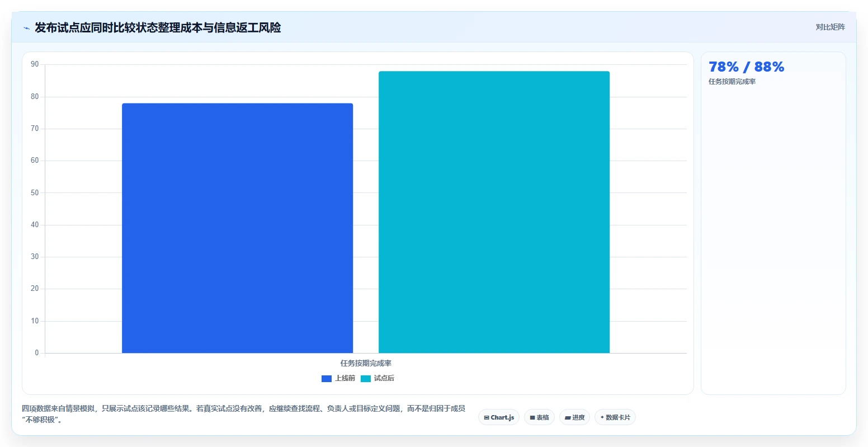Click the 任务按期完成率 x-axis label

[366, 363]
